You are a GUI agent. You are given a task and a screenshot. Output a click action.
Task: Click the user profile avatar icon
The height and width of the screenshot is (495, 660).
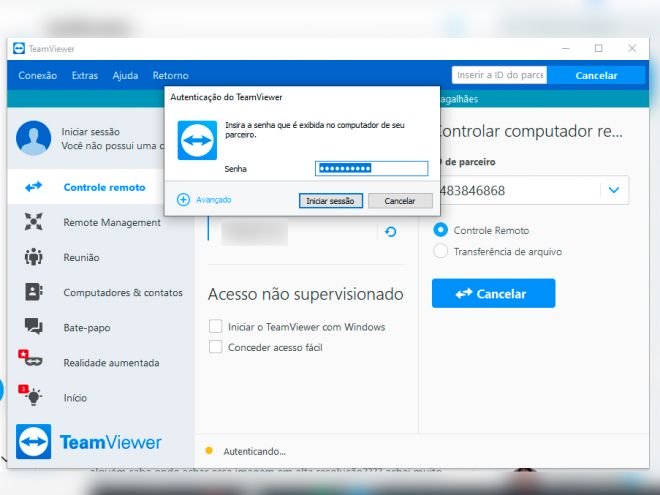click(34, 138)
